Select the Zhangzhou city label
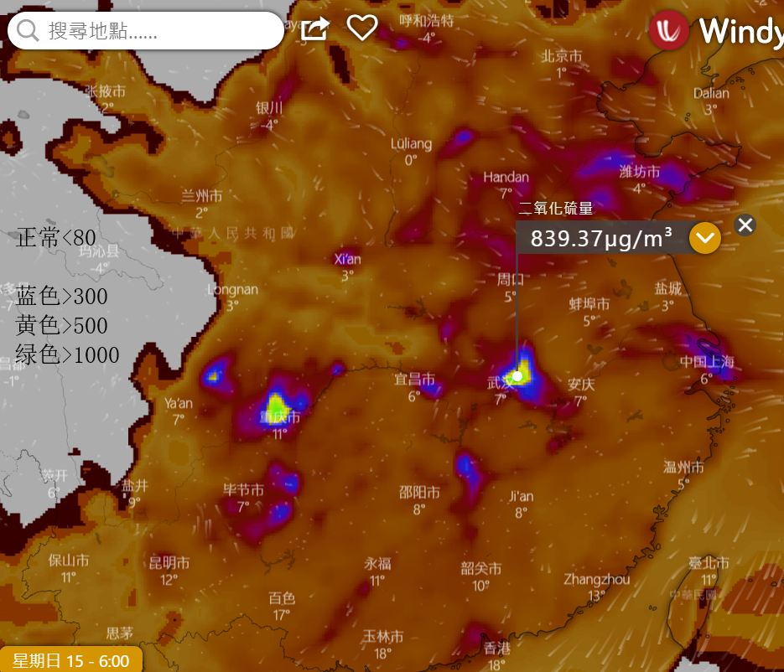784x672 pixels. tap(596, 579)
